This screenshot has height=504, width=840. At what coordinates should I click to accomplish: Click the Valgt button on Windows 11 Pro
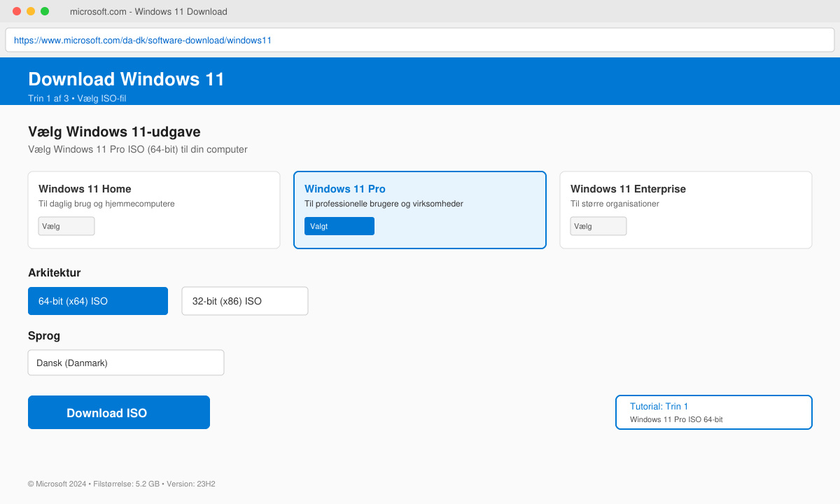339,226
